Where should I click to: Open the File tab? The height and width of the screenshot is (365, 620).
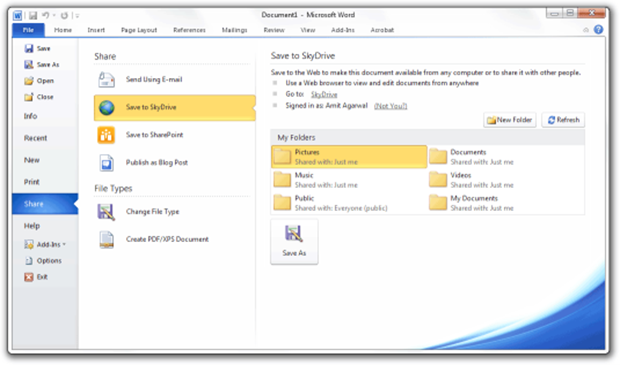(x=28, y=30)
